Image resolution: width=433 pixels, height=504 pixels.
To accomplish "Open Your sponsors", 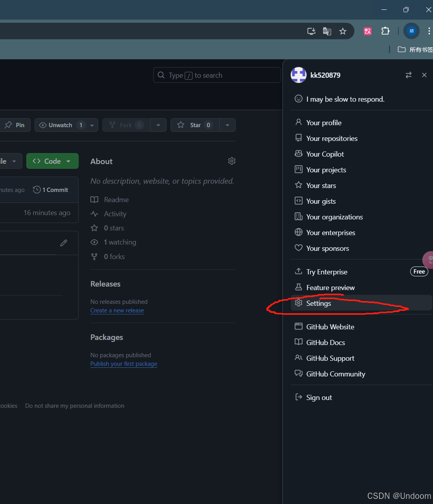I will [x=361, y=248].
